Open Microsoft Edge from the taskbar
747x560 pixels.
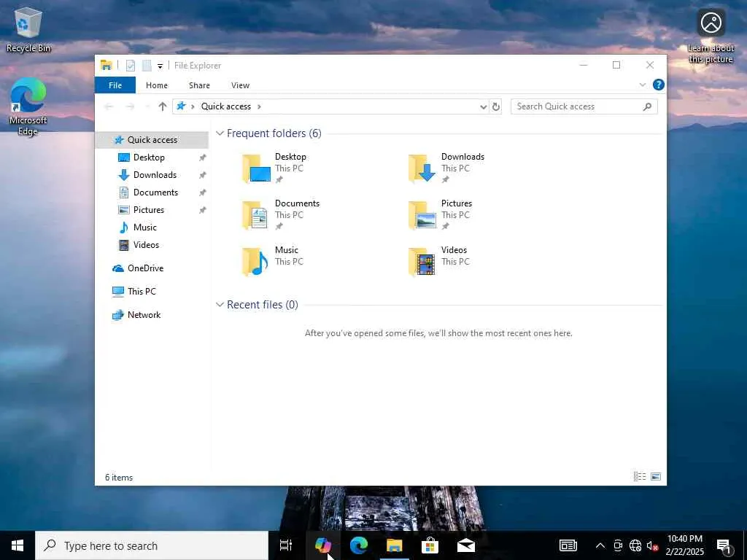tap(359, 545)
